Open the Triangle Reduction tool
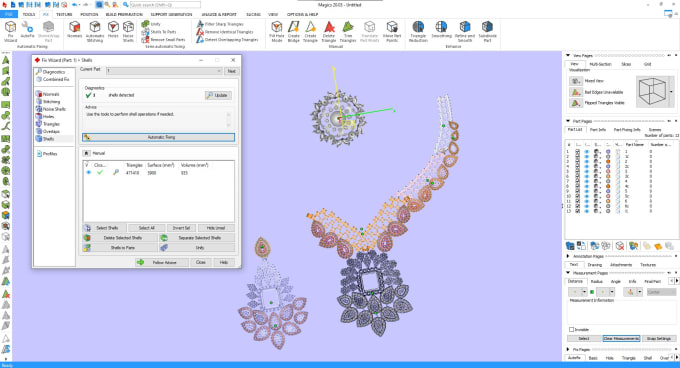The width and height of the screenshot is (680, 368). point(418,31)
